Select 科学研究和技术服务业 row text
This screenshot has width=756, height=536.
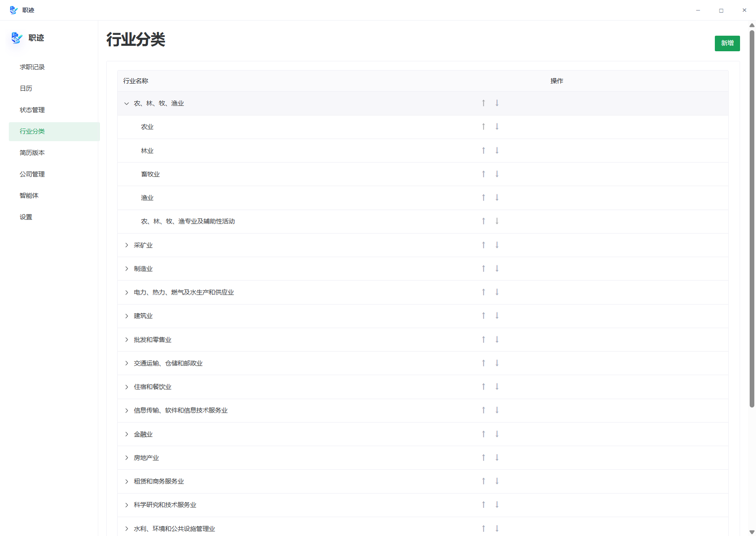point(165,505)
